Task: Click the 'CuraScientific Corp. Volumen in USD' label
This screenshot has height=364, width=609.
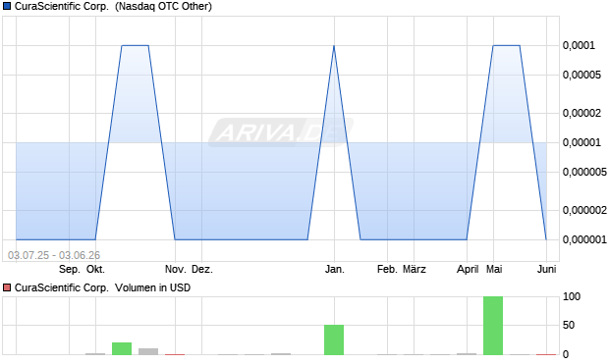Action: [102, 287]
